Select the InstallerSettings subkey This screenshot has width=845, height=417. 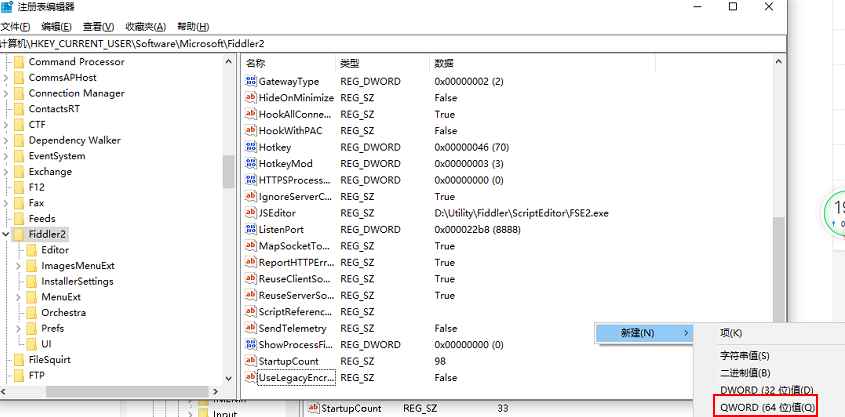[77, 281]
